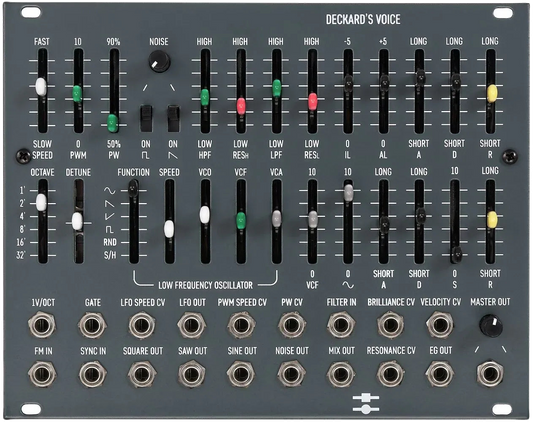Click the lower-row D slider beside S
The image size is (533, 422).
pos(420,216)
